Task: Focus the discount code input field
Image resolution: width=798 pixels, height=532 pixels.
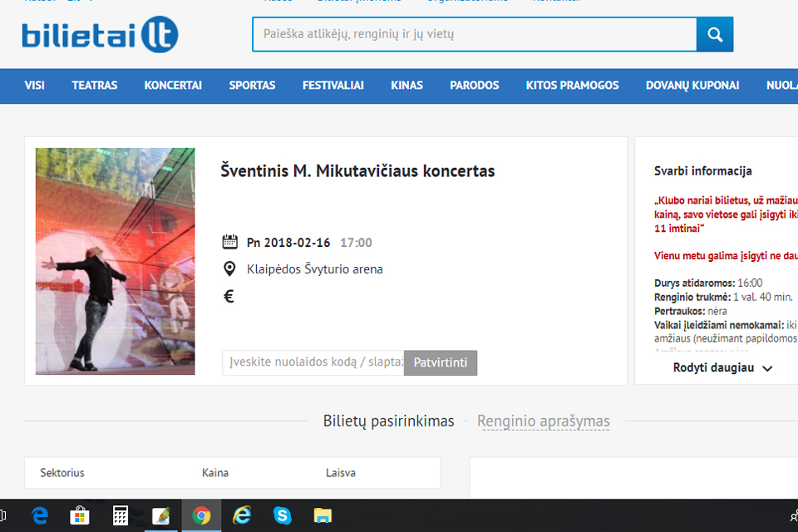Action: 313,362
